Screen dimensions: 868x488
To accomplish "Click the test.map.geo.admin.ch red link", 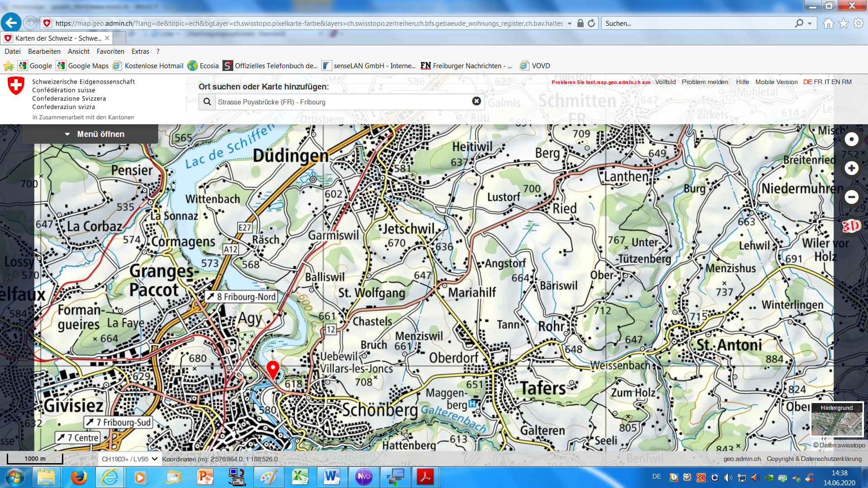I will coord(601,82).
